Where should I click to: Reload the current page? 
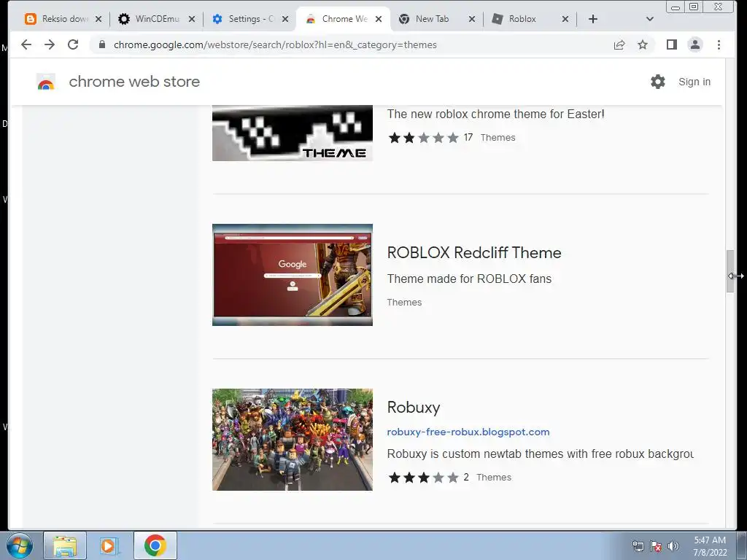click(x=73, y=44)
